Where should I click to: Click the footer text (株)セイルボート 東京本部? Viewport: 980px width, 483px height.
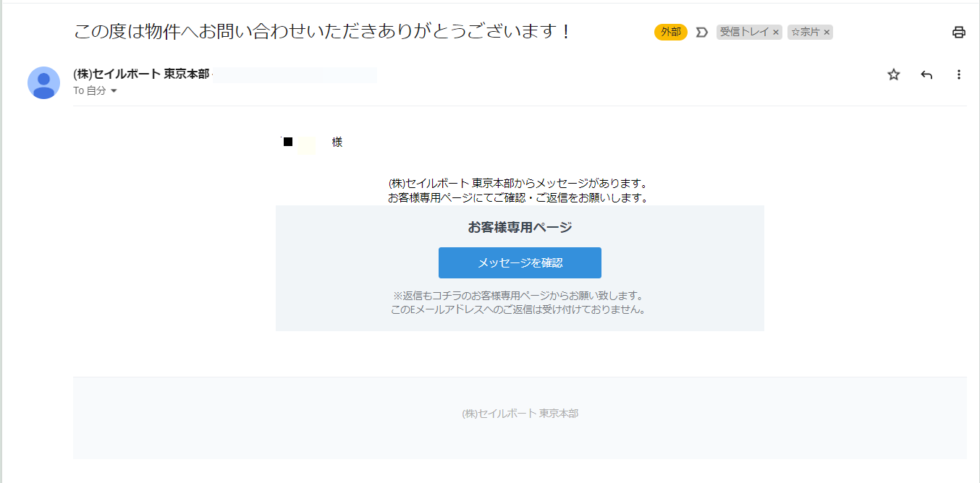(x=520, y=414)
